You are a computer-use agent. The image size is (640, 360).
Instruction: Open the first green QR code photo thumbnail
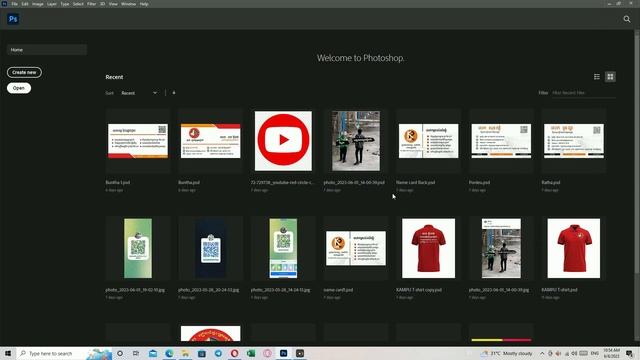pos(138,248)
